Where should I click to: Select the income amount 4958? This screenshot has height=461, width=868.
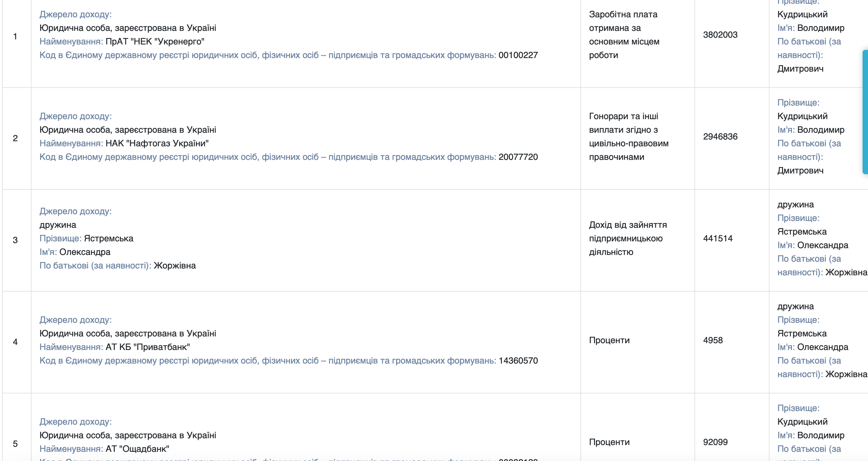tap(713, 340)
